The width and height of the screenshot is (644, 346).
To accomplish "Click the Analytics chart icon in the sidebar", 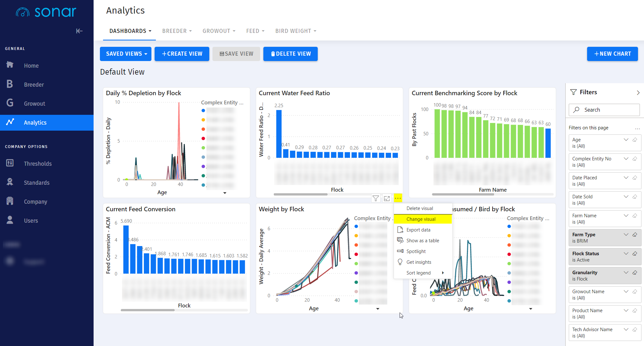I will click(10, 122).
